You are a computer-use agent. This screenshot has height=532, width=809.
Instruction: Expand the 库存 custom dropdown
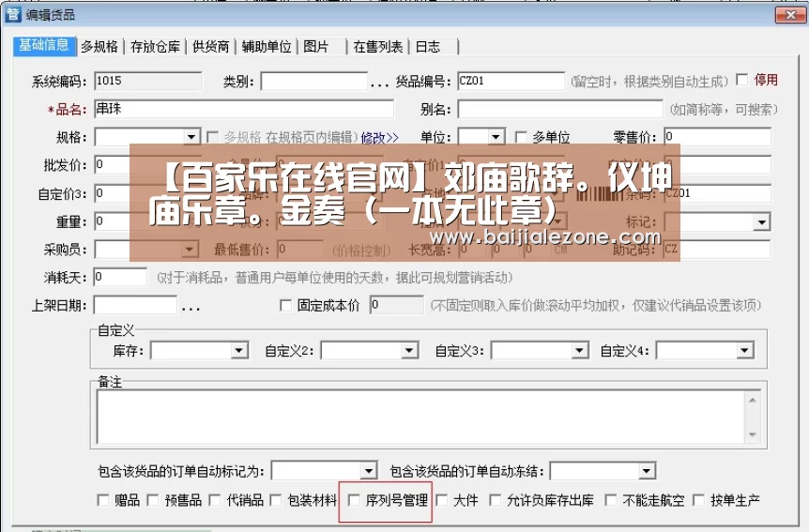[238, 351]
